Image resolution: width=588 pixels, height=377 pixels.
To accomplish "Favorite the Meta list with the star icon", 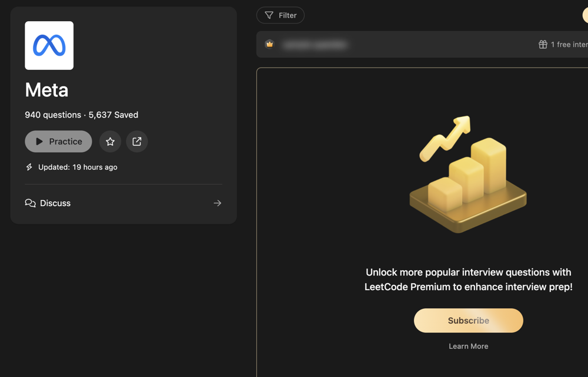I will 110,142.
